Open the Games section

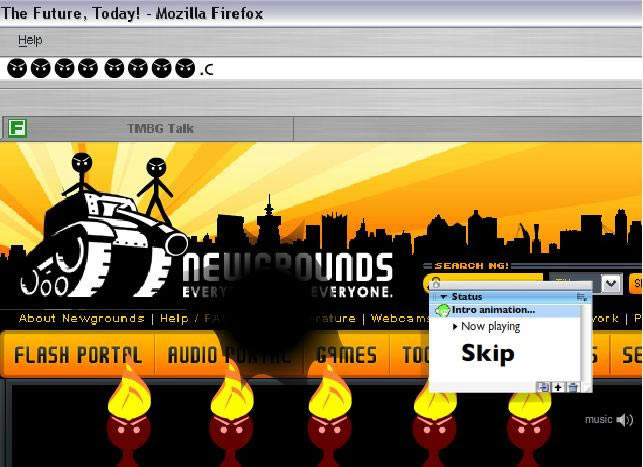[x=346, y=355]
